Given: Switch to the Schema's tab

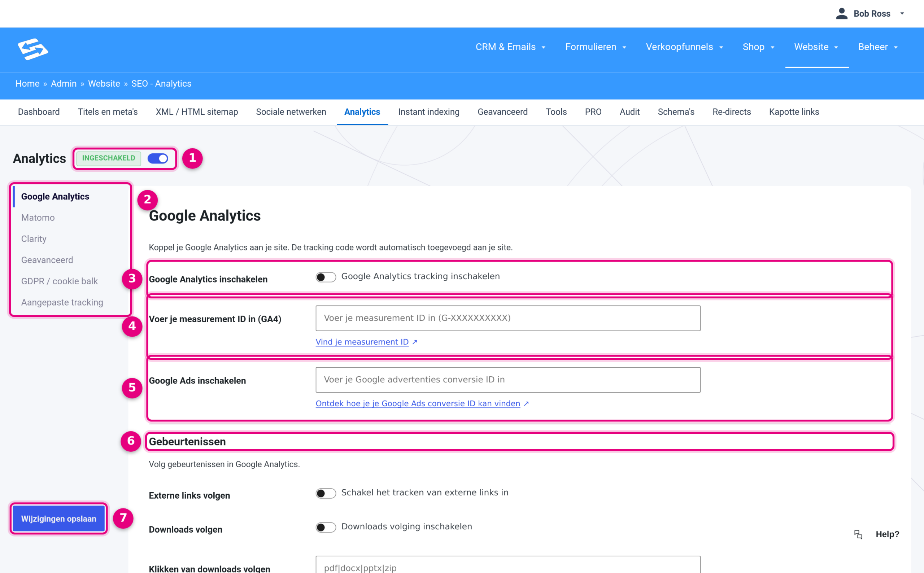Looking at the screenshot, I should (676, 112).
